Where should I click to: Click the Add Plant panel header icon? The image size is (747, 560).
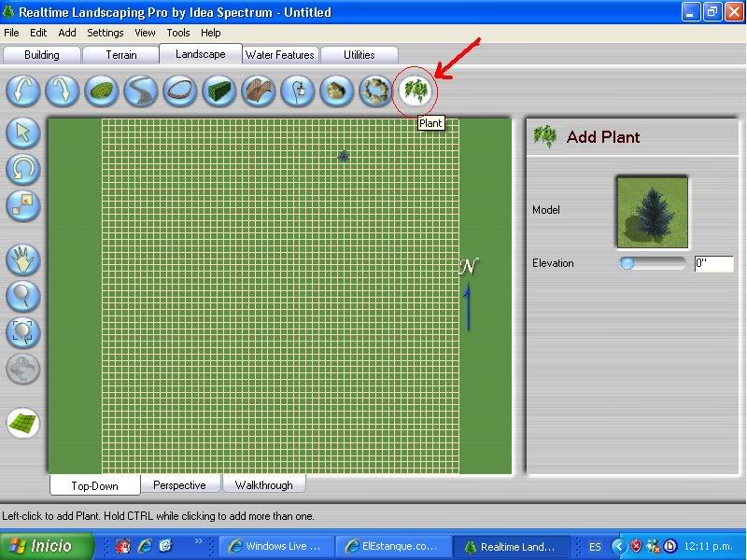[x=545, y=136]
